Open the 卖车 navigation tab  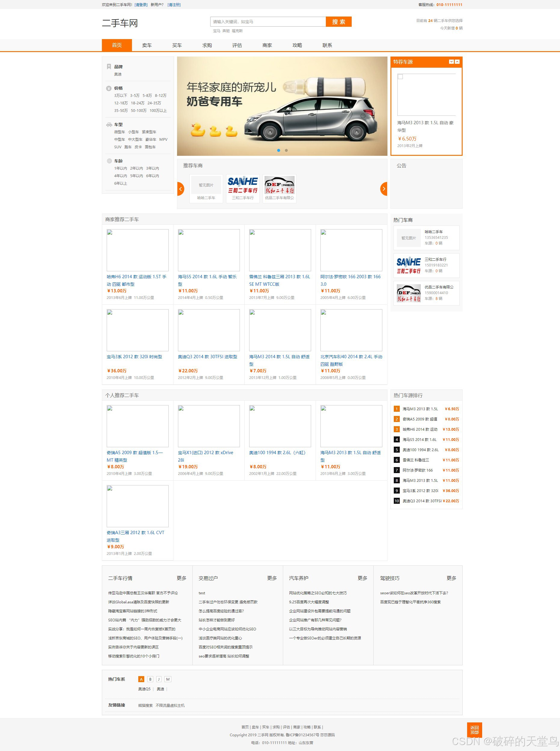[147, 45]
